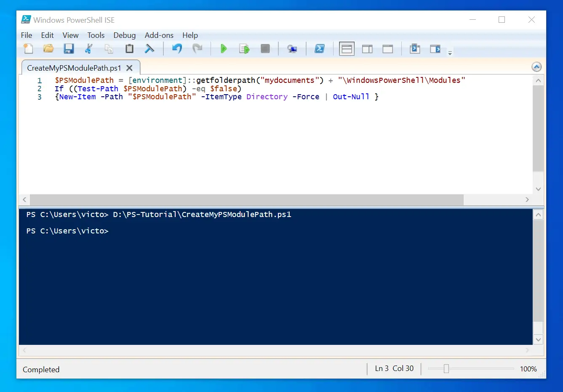Show Script Pane Maximized layout

click(387, 49)
